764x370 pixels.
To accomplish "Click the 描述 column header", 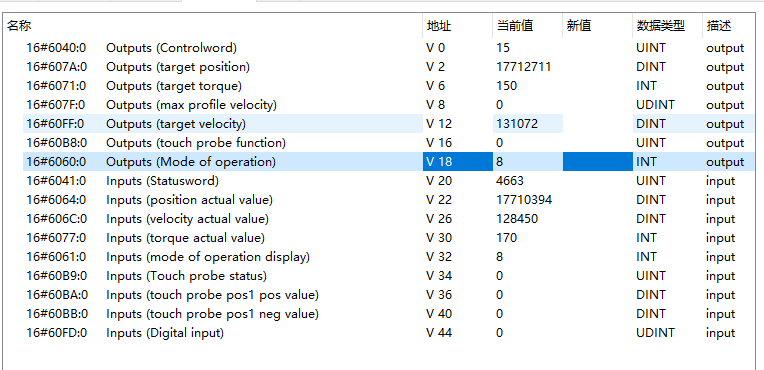I will [729, 26].
